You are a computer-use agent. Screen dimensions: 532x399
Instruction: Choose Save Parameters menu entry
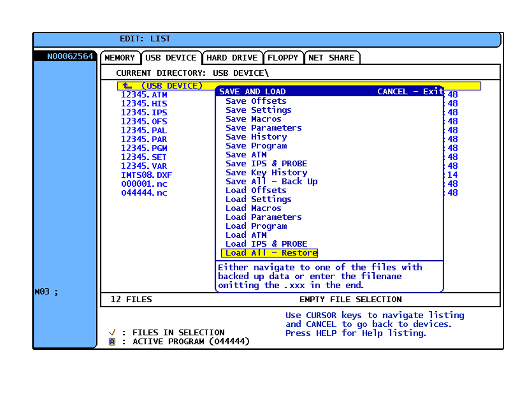coord(263,128)
